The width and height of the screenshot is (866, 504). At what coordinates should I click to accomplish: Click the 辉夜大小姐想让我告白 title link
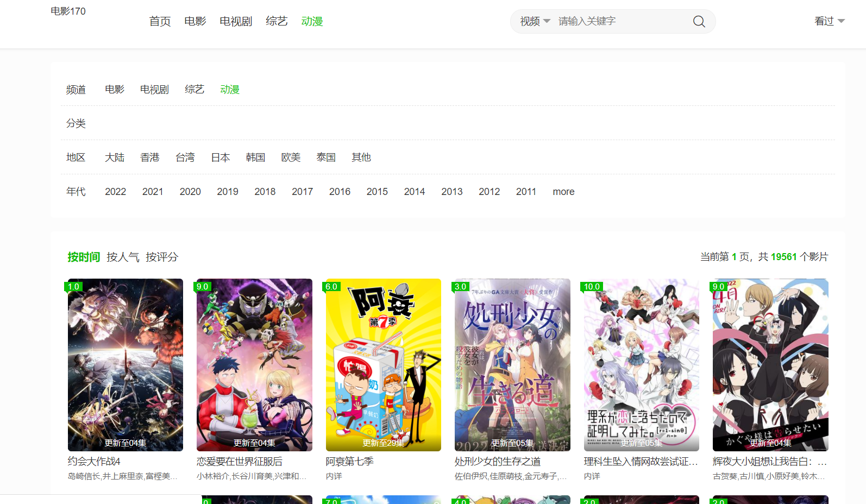point(770,462)
